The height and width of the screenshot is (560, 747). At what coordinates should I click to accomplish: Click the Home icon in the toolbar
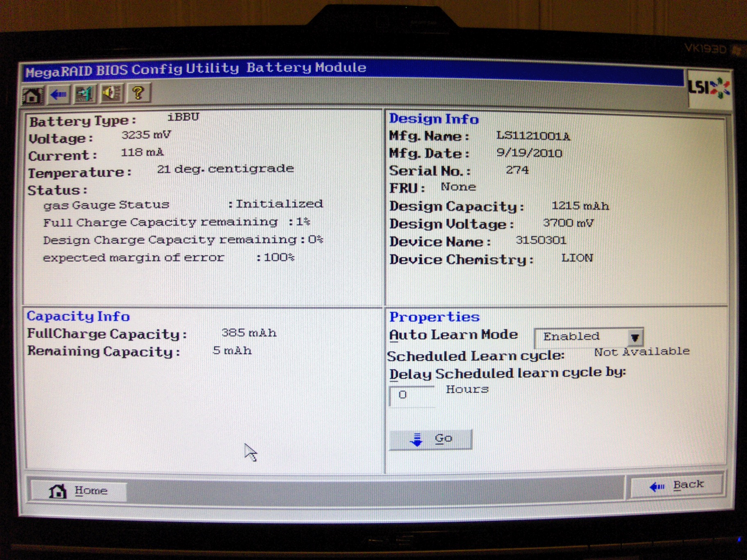(x=32, y=95)
